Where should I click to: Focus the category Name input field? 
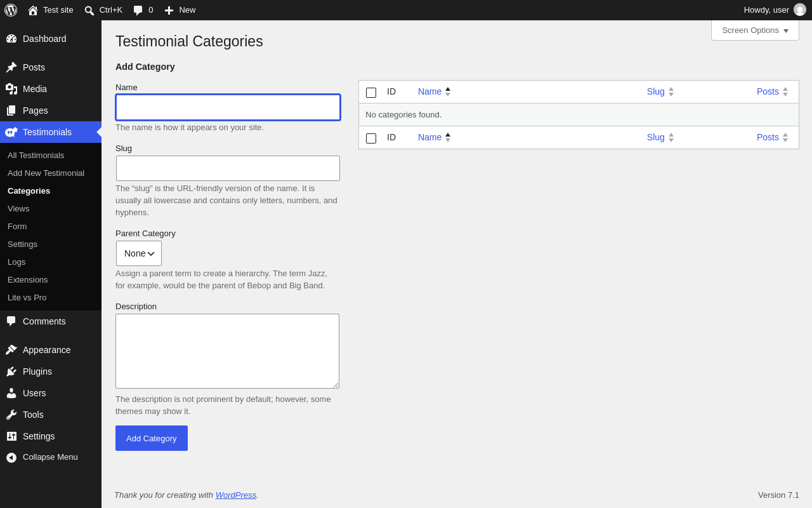pos(228,107)
